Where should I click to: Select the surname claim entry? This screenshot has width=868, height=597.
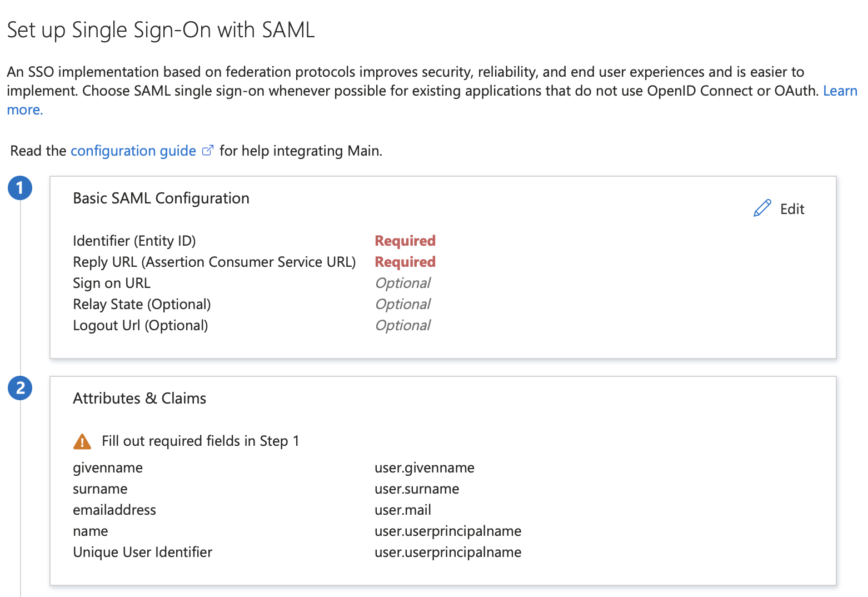pos(100,489)
